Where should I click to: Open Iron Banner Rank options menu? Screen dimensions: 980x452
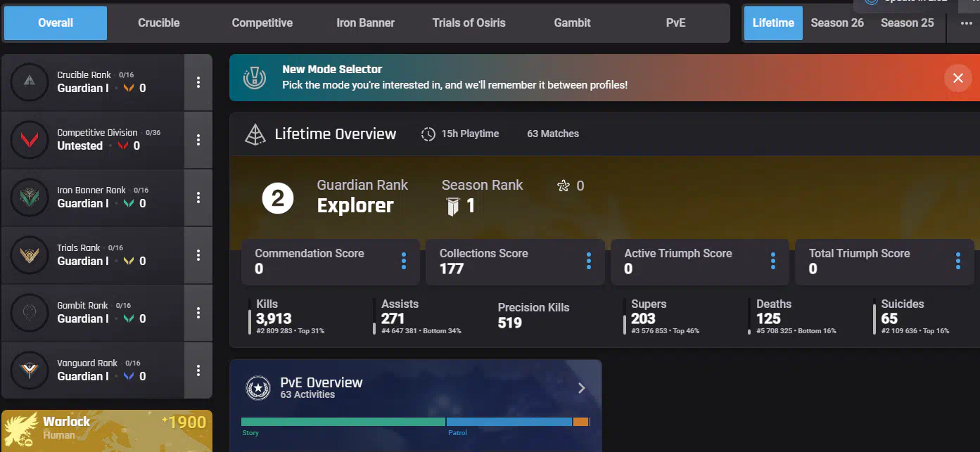point(198,198)
